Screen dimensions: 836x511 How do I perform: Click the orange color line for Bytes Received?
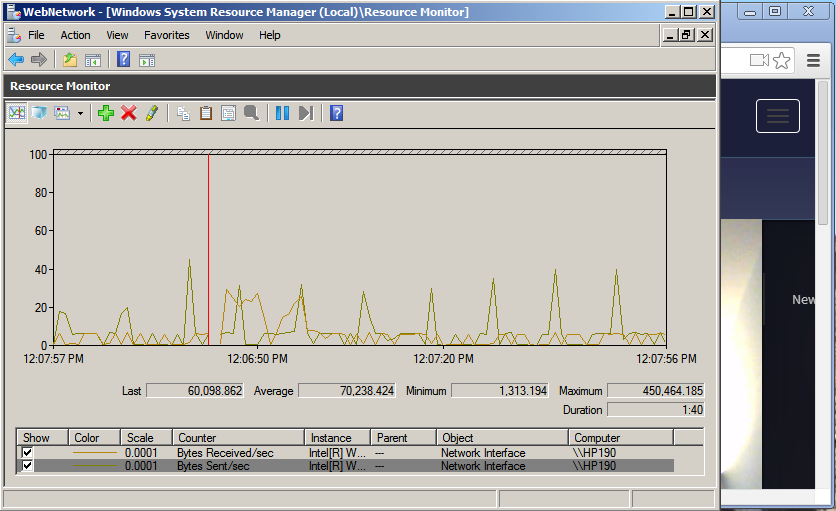coord(95,453)
